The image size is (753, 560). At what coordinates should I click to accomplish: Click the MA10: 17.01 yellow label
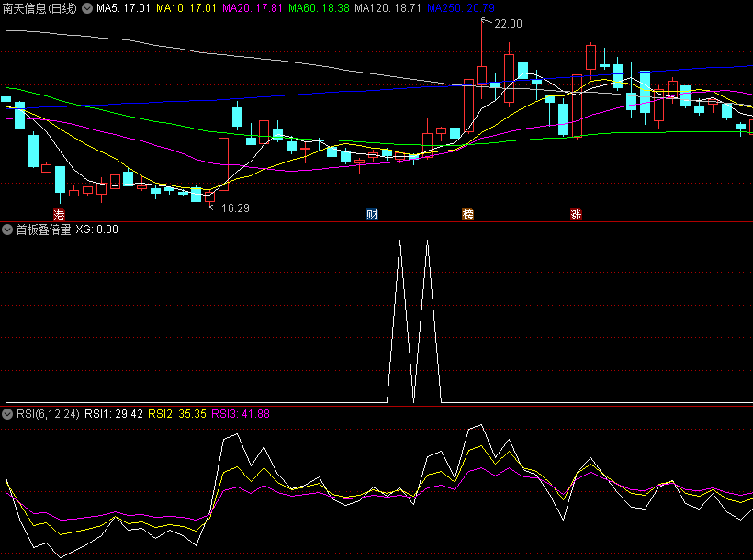[186, 8]
